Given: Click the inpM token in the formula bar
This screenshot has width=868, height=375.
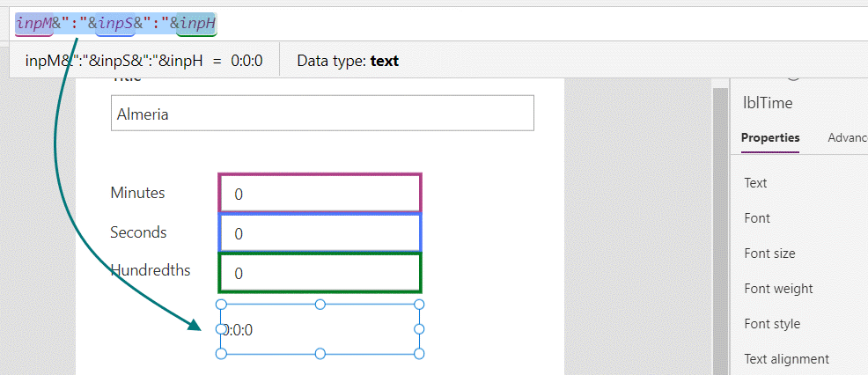Looking at the screenshot, I should [x=33, y=23].
